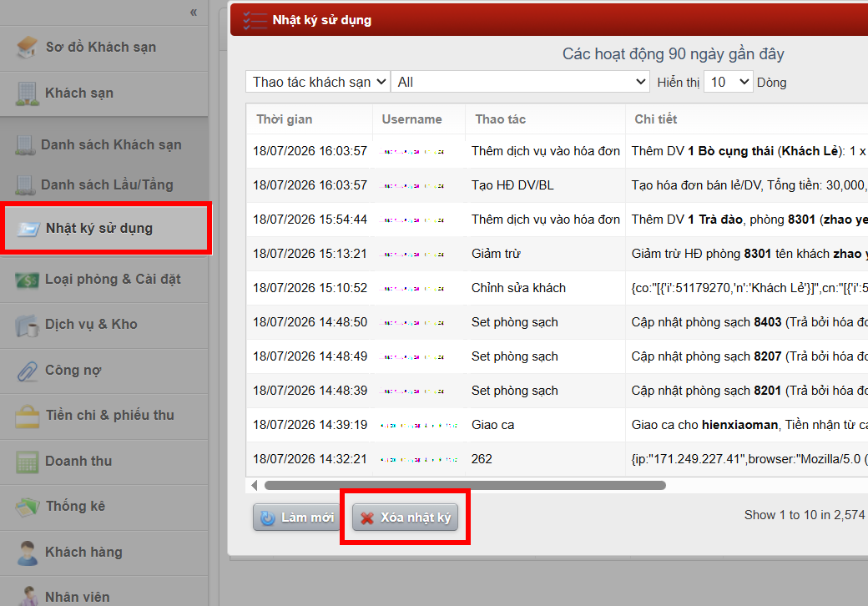Click the Khách hàng person icon
This screenshot has height=606, width=868.
coord(27,553)
